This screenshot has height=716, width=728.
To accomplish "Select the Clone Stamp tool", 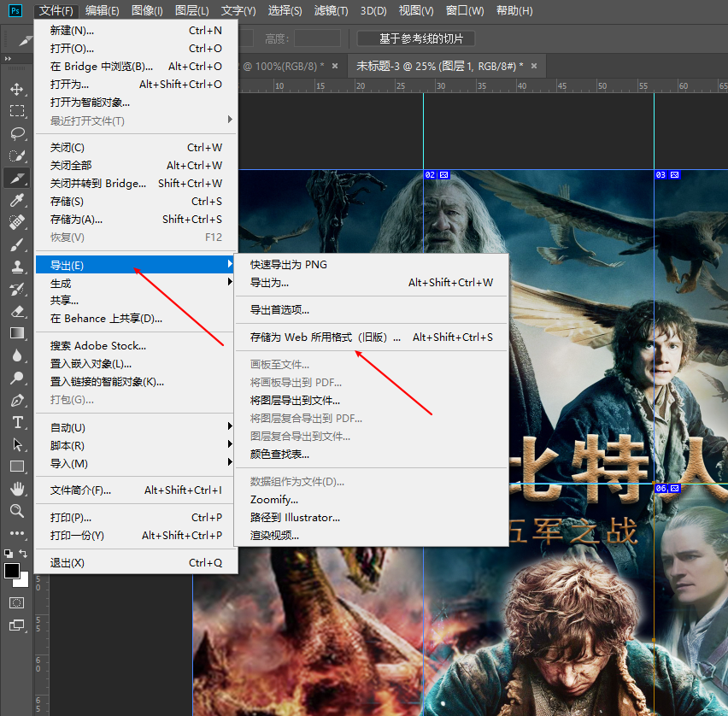I will pos(17,267).
